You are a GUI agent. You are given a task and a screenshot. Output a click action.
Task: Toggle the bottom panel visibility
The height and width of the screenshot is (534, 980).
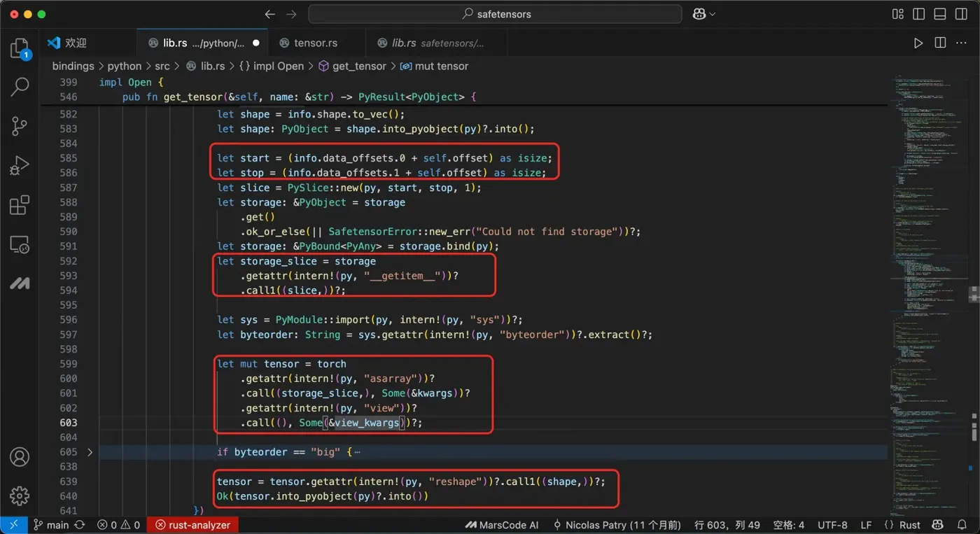[x=940, y=14]
